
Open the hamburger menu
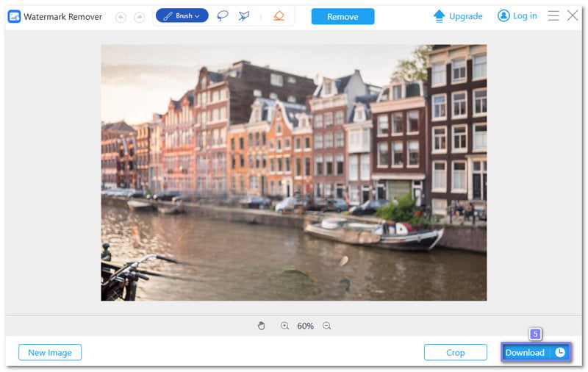[553, 15]
